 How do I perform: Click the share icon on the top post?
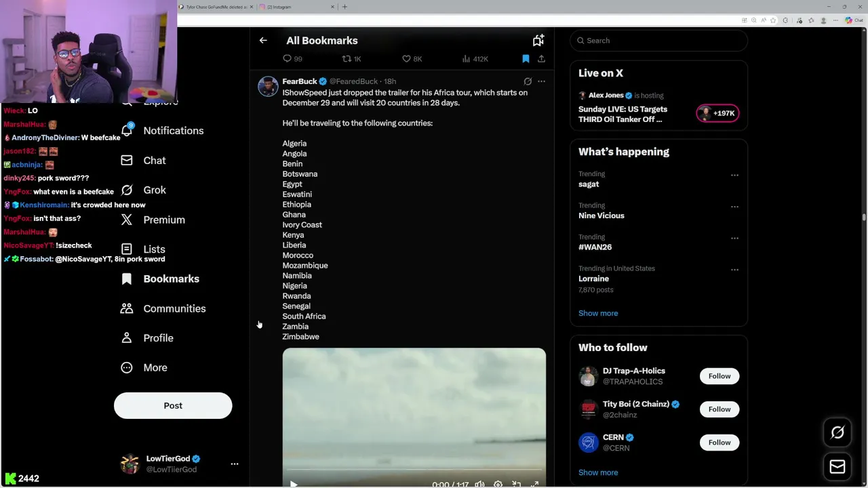click(x=541, y=59)
